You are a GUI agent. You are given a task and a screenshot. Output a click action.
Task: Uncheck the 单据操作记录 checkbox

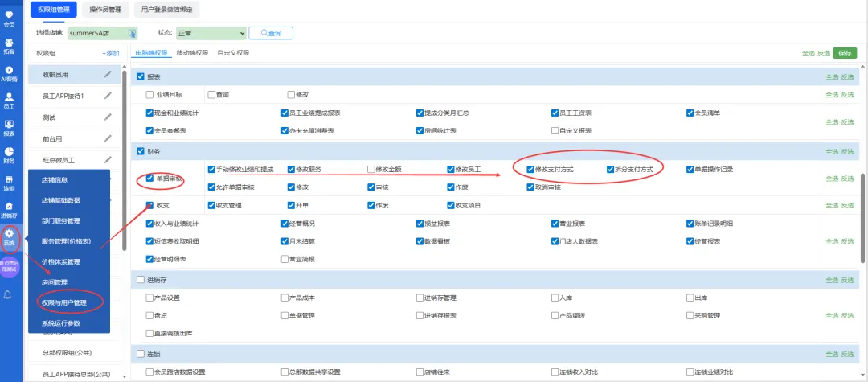pos(690,169)
